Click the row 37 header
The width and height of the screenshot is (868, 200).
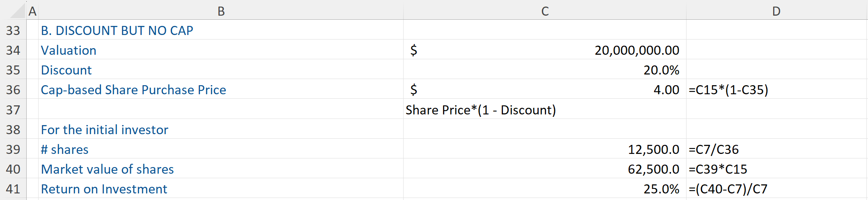point(13,110)
